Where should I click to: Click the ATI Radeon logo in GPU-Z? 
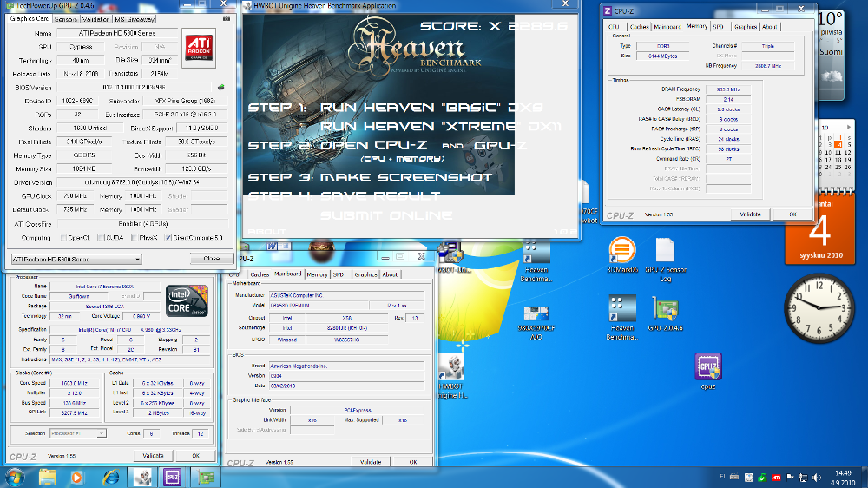click(x=199, y=48)
